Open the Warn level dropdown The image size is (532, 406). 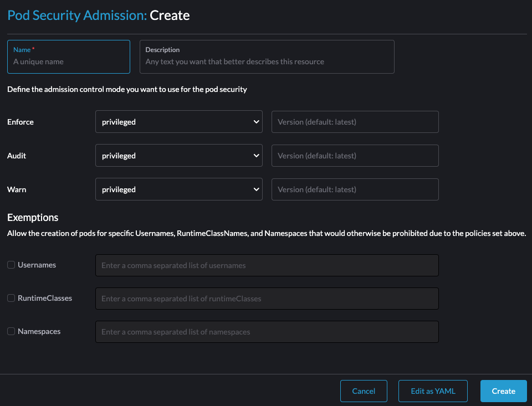point(179,189)
